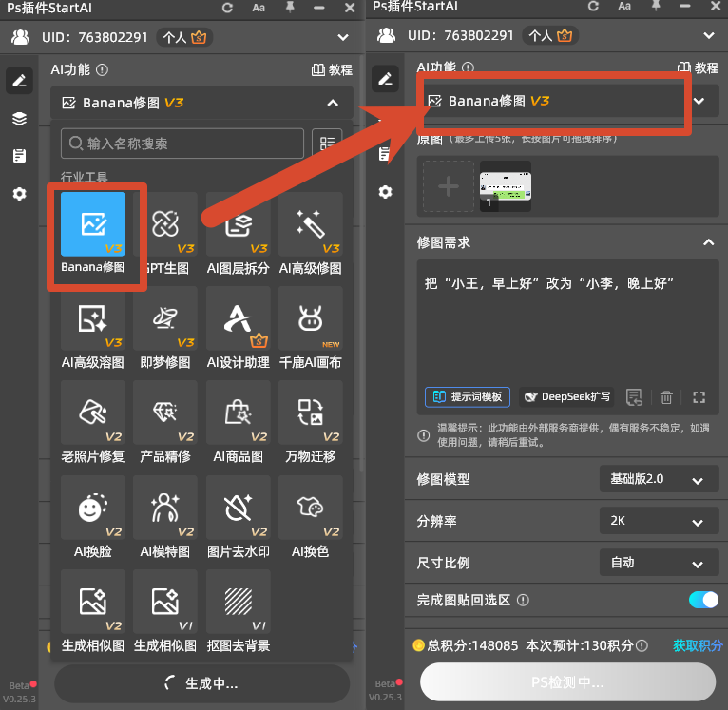Collapse the 修图需求 section
Image resolution: width=728 pixels, height=710 pixels.
708,242
